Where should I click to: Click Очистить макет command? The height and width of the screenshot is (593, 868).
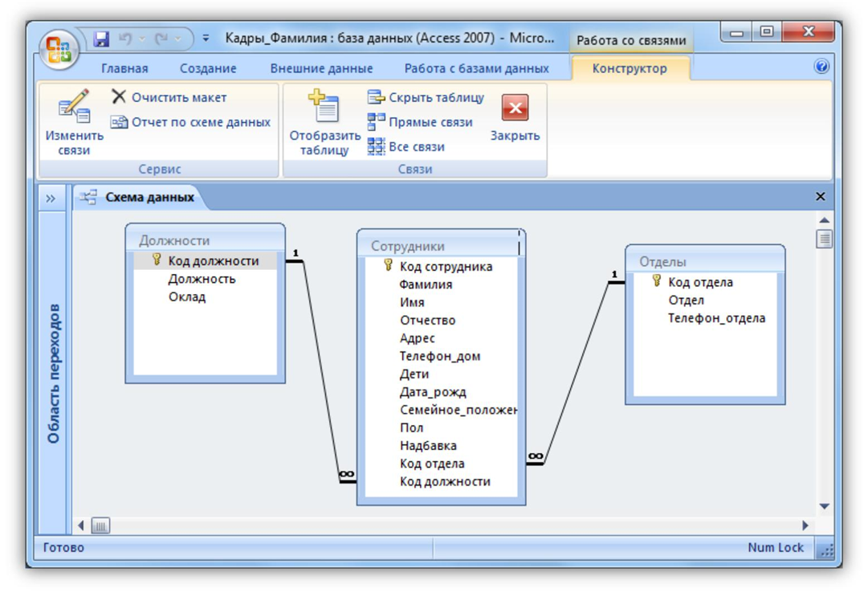(x=169, y=97)
